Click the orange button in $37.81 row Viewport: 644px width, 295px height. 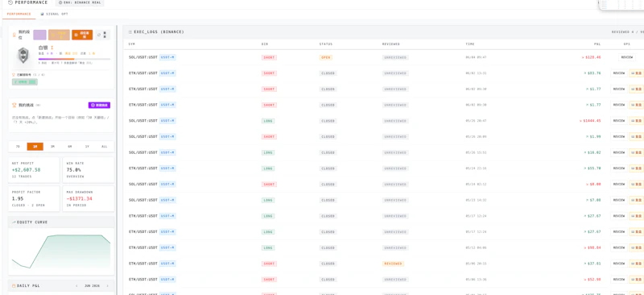click(636, 264)
